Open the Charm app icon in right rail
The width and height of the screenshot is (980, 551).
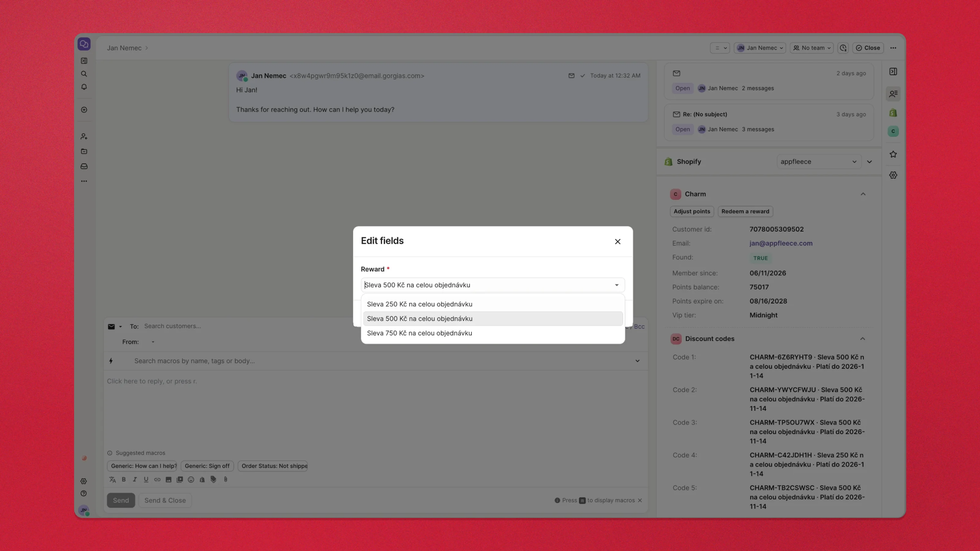coord(893,131)
